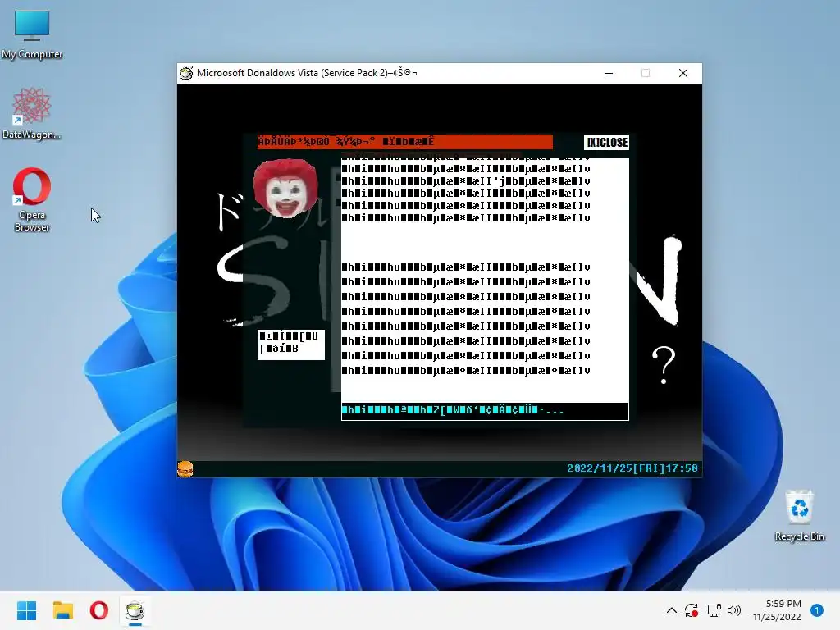Screen dimensions: 840x630
Task: Launch the Opera Browser desktop shortcut
Action: (x=32, y=199)
